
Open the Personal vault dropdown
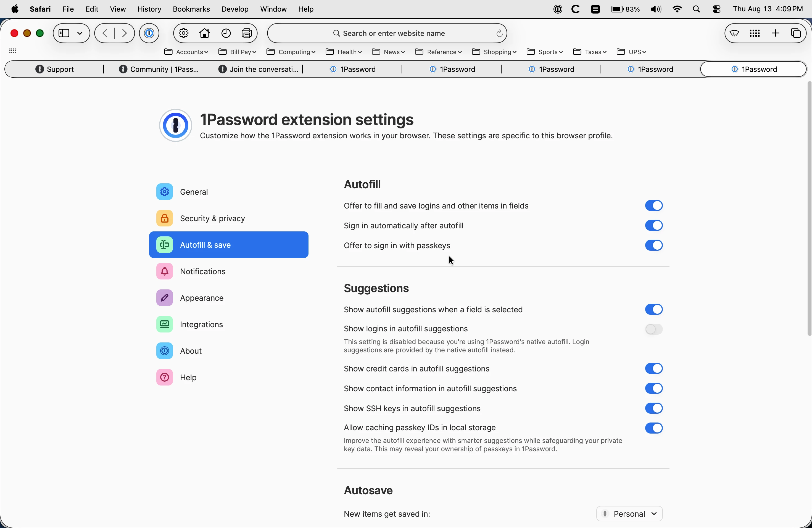(x=629, y=514)
